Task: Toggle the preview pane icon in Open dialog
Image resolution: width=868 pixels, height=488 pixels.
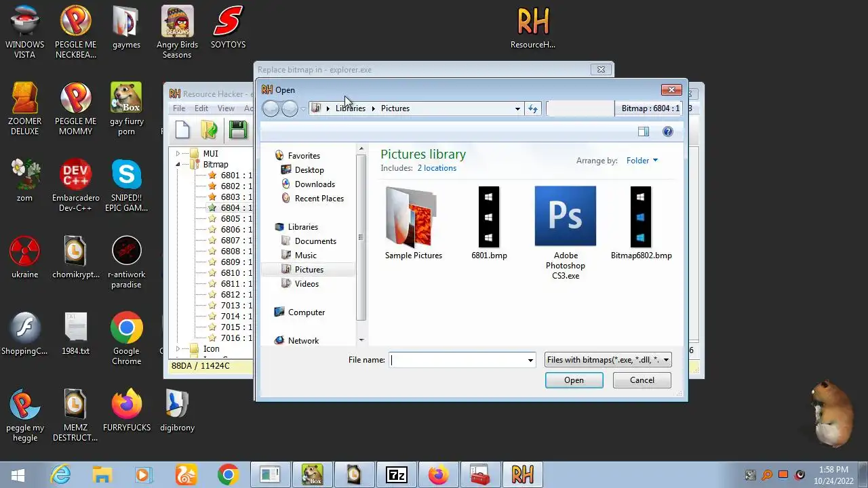Action: tap(644, 131)
